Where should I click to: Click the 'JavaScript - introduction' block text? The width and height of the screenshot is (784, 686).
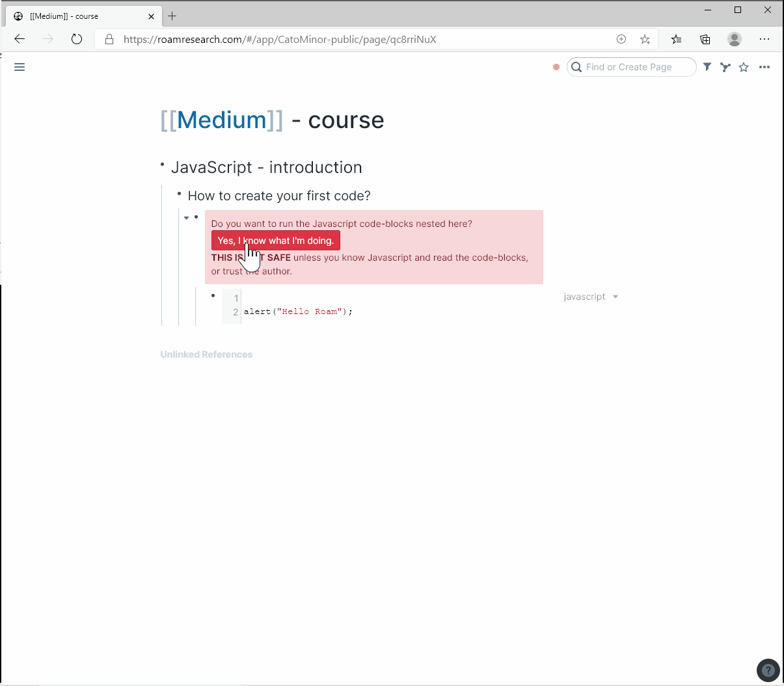point(266,167)
